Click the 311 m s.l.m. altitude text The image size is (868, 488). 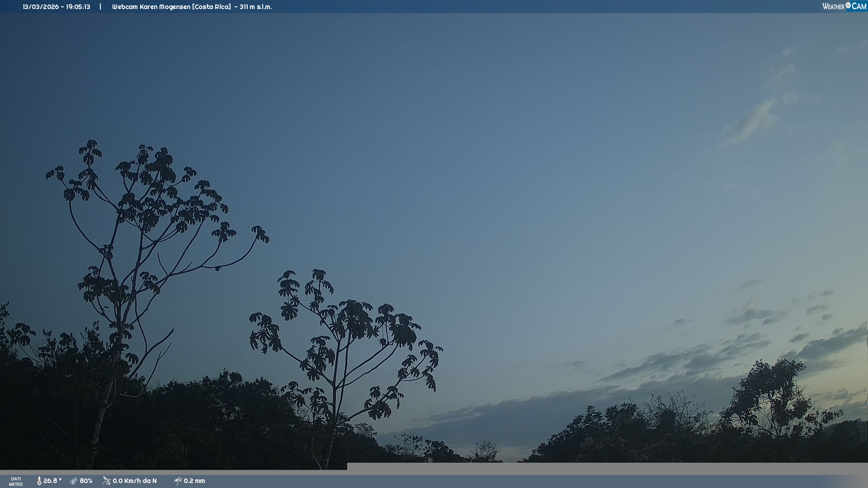(255, 7)
